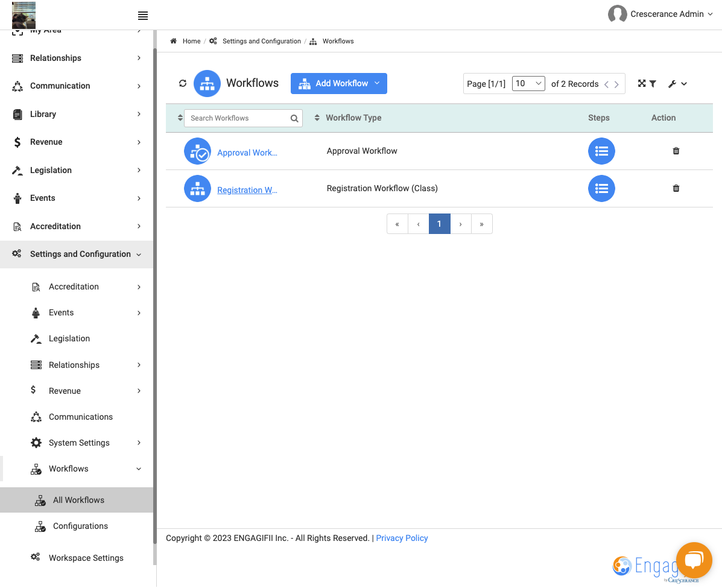This screenshot has width=722, height=588.
Task: Sort by the workflow name column arrows
Action: (180, 118)
